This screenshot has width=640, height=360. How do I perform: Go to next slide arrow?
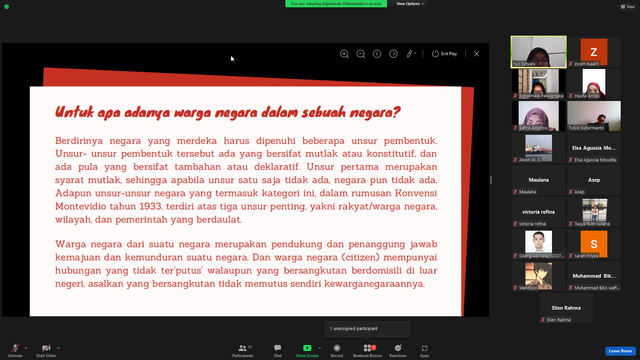tap(393, 54)
